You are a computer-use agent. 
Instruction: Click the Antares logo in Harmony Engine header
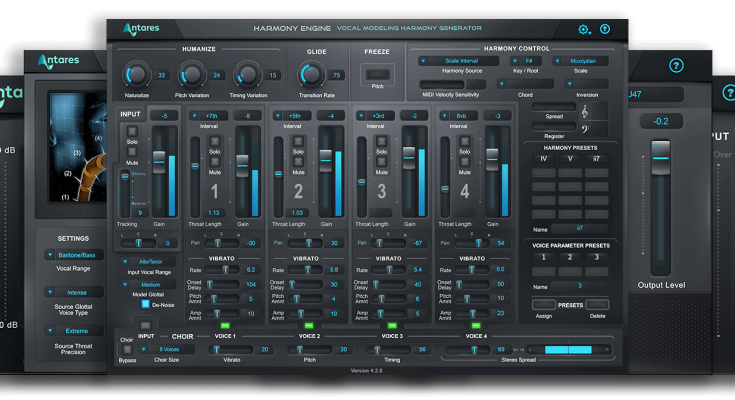coord(142,29)
